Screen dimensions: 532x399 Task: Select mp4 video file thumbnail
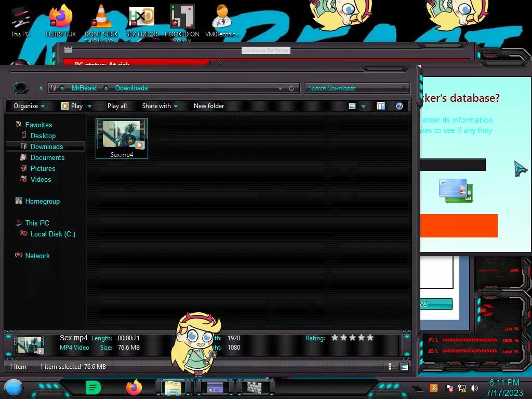point(122,138)
